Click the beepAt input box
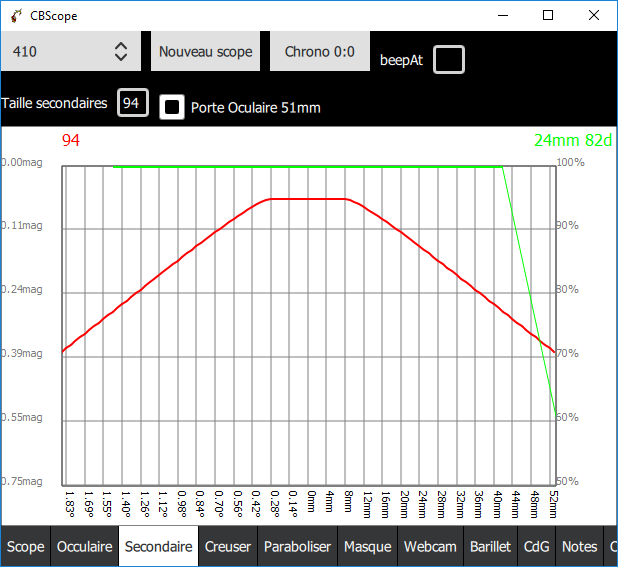The image size is (618, 567). tap(449, 59)
